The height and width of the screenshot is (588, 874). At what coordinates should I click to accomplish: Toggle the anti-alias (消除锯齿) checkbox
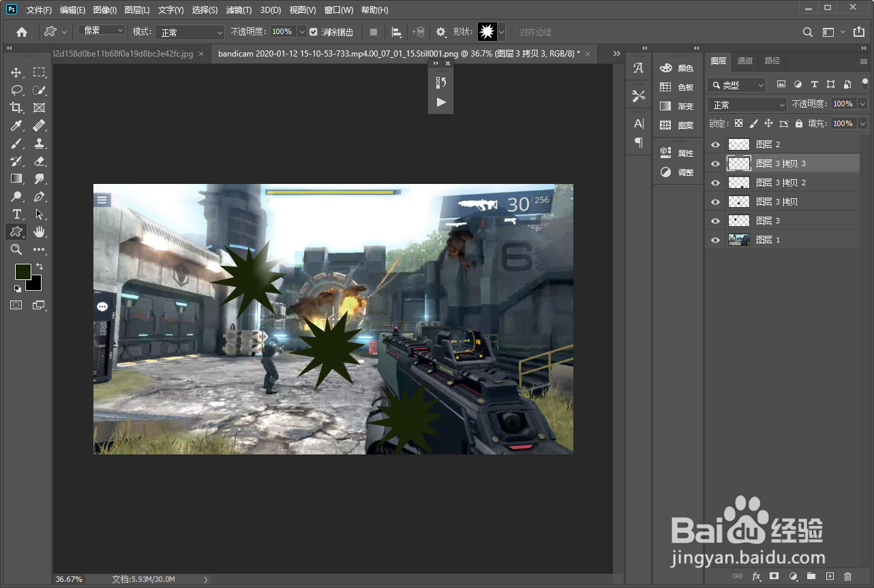[x=314, y=32]
